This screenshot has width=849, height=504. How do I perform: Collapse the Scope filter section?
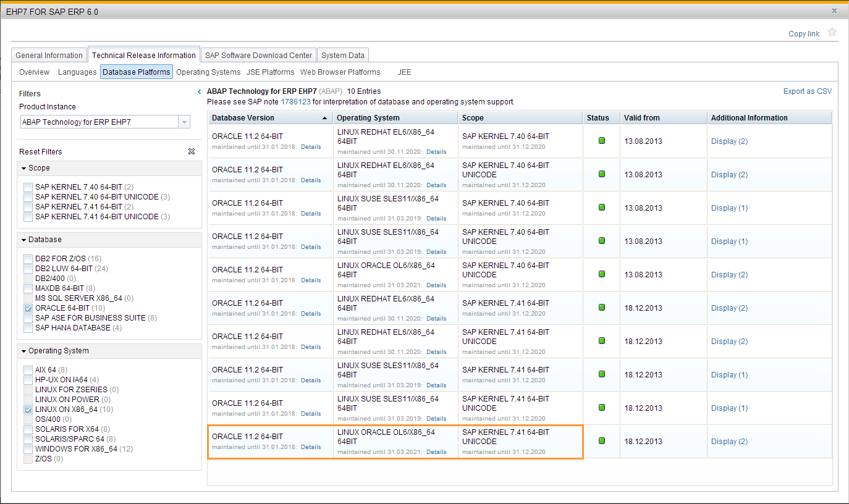[x=23, y=168]
